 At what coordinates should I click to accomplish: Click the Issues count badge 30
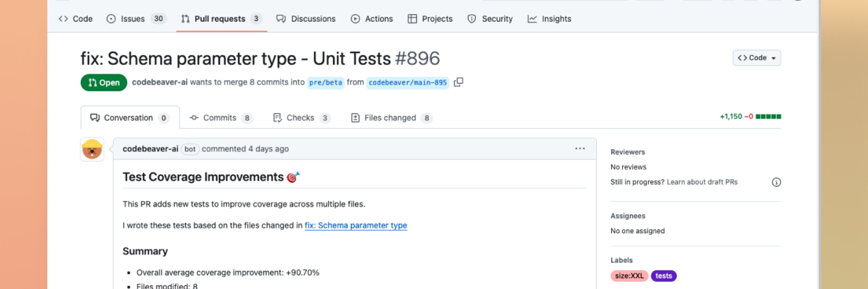tap(158, 19)
